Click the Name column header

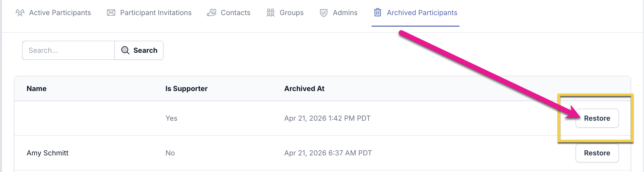pyautogui.click(x=37, y=89)
